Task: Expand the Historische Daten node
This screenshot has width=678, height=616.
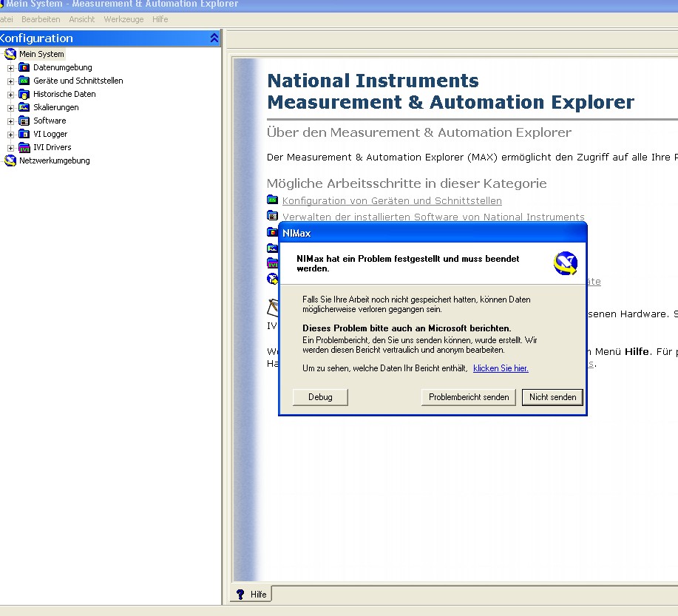Action: (x=10, y=95)
